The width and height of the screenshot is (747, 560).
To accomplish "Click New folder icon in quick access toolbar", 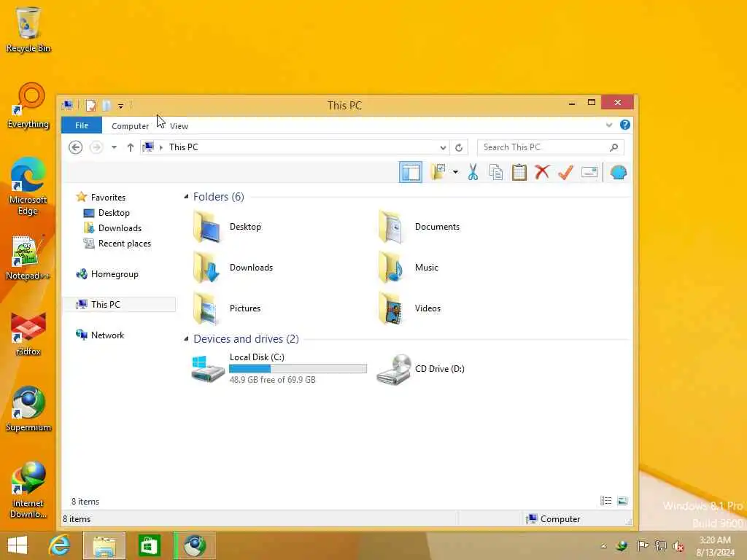I will tap(107, 105).
